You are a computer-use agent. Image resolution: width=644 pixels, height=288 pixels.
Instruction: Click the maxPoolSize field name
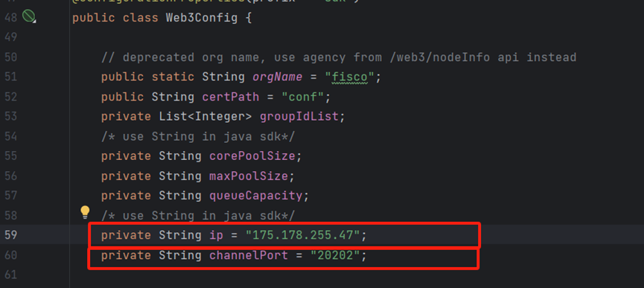(x=249, y=176)
